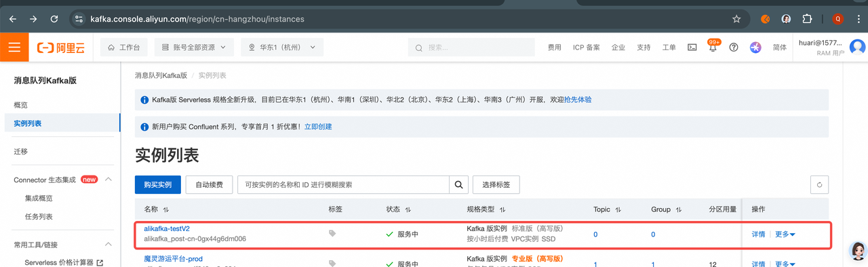Open notifications bell with 99+ badge

click(x=713, y=48)
